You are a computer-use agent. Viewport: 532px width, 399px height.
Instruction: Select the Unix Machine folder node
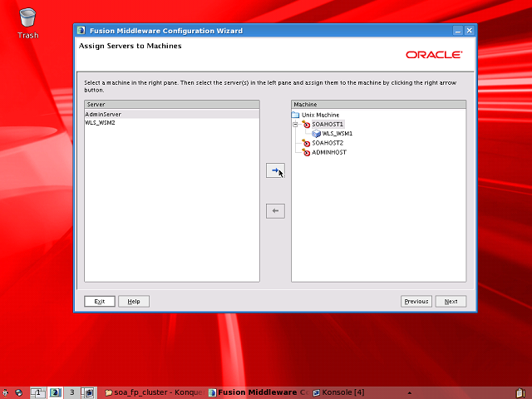tap(320, 115)
